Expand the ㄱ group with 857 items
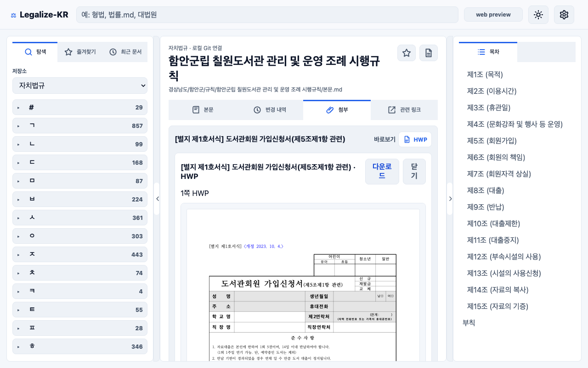This screenshot has width=588, height=368. tap(80, 126)
